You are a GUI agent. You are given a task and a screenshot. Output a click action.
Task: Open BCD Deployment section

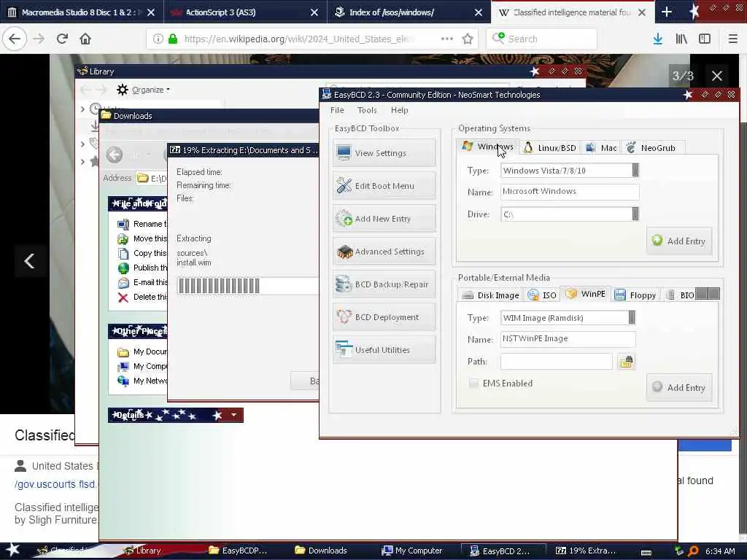click(384, 317)
